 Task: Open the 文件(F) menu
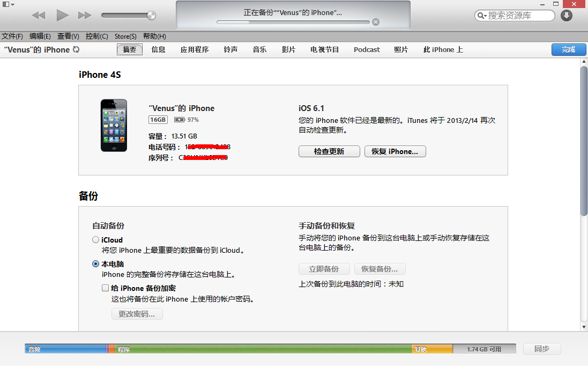pyautogui.click(x=12, y=36)
